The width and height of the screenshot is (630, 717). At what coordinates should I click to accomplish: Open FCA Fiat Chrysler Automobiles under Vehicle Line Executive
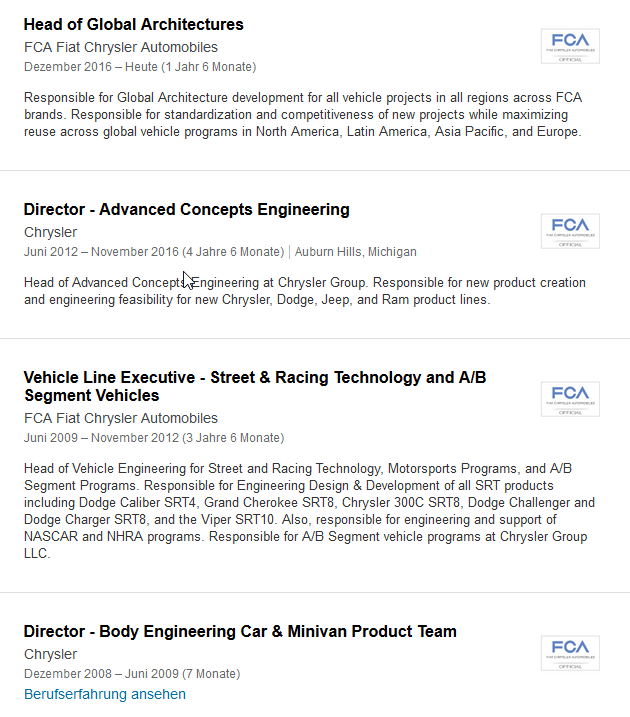coord(120,418)
